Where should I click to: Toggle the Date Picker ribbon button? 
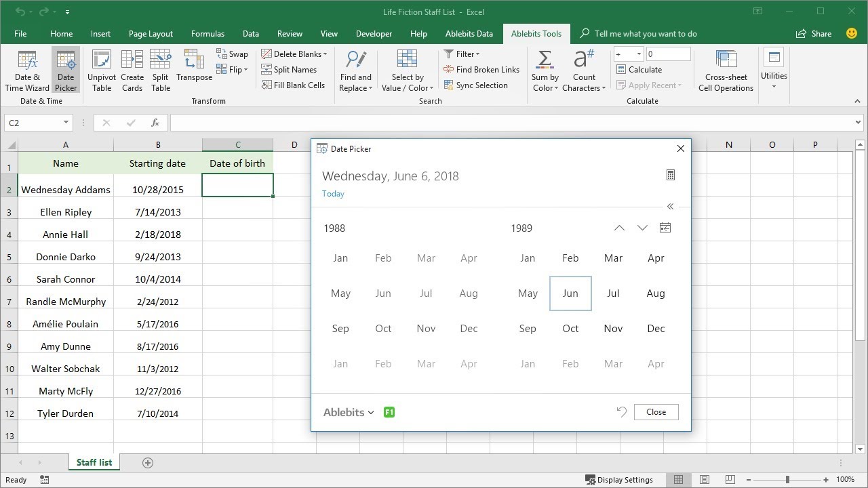coord(66,70)
